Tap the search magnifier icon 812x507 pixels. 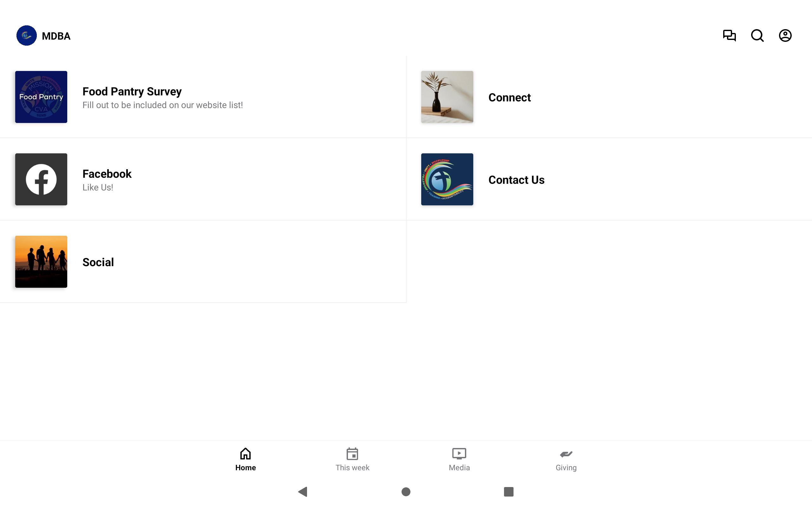pyautogui.click(x=757, y=35)
